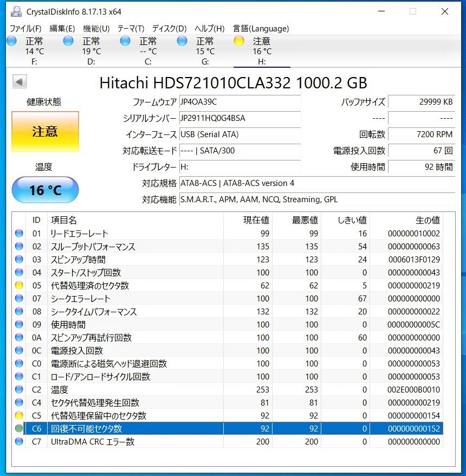The width and height of the screenshot is (466, 476).
Task: Click the status orb for ID 0C row
Action: coord(19,350)
